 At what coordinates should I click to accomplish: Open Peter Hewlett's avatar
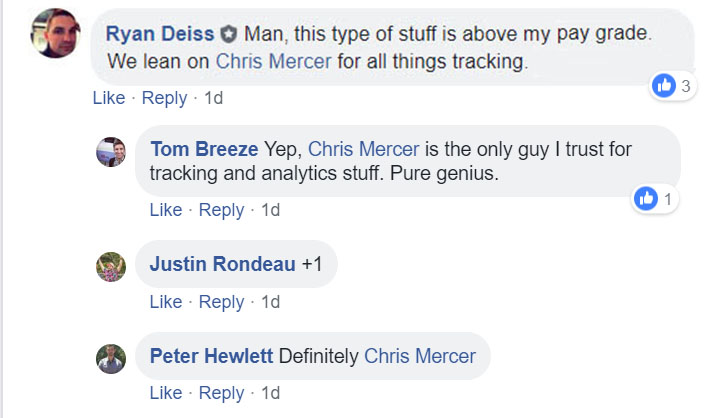[111, 359]
